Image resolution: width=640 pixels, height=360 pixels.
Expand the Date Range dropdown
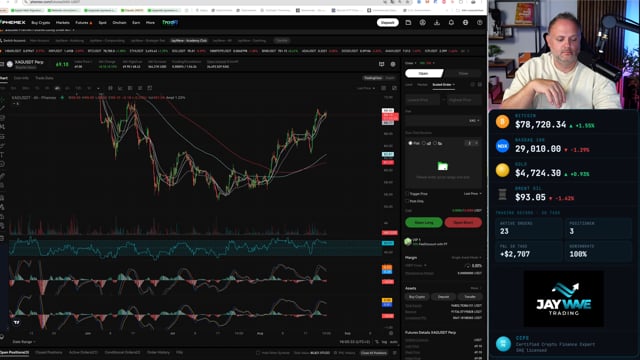(24, 342)
